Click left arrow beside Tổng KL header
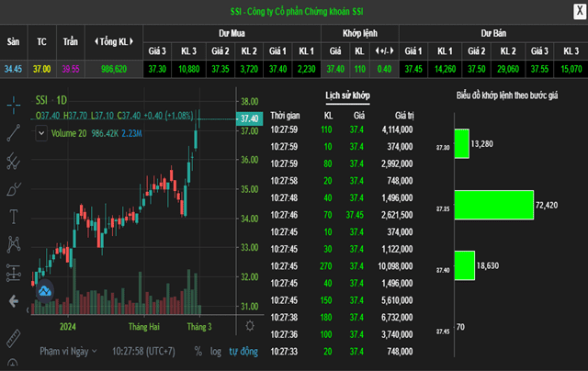This screenshot has width=588, height=371. [x=96, y=41]
